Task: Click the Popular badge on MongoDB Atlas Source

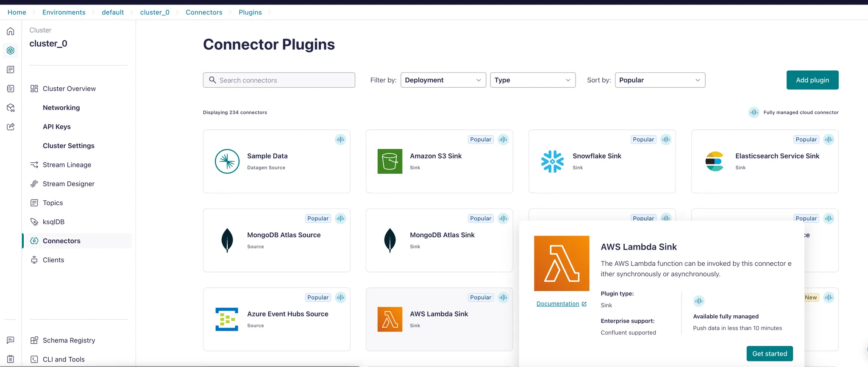Action: (318, 218)
